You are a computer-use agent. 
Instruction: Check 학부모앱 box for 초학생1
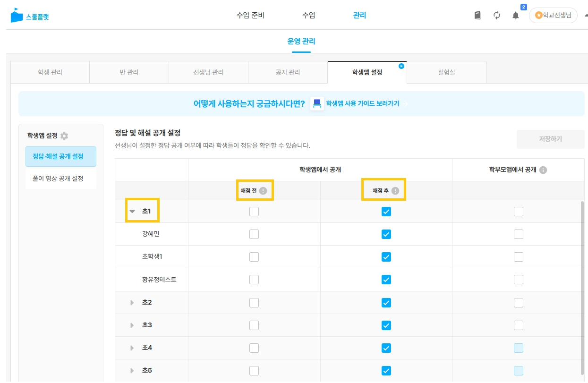(519, 257)
